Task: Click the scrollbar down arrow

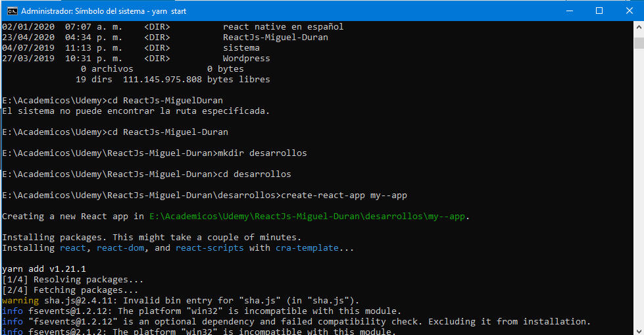Action: tap(639, 330)
